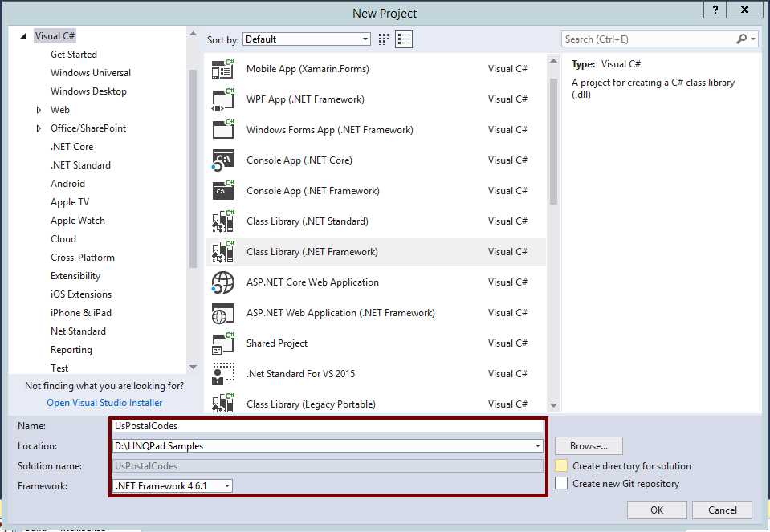Click the Class Library (.NET Standard) icon
770x532 pixels.
click(x=223, y=221)
